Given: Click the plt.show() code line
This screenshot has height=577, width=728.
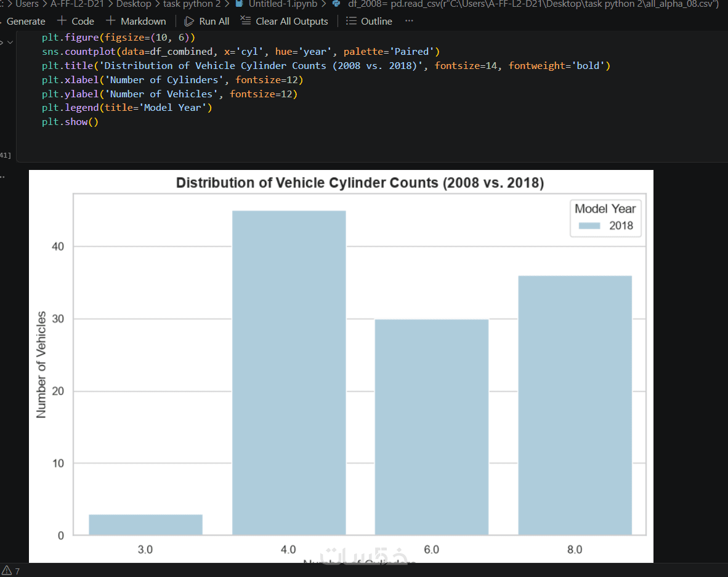Looking at the screenshot, I should [x=70, y=122].
